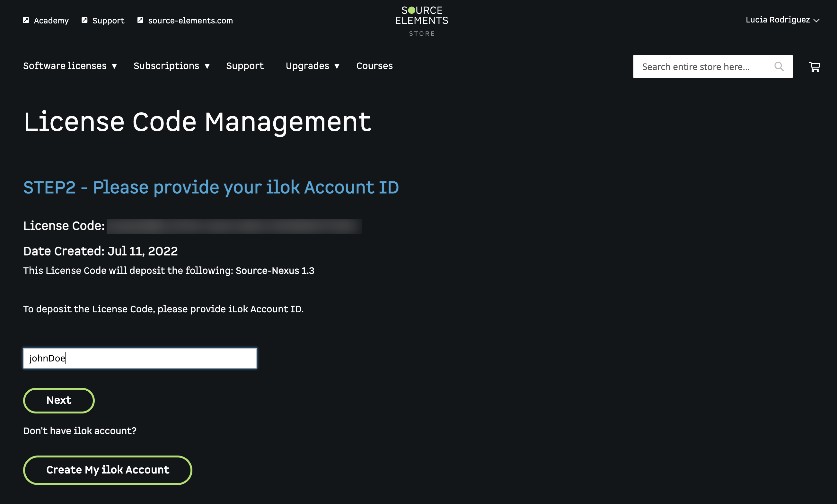
Task: Expand the Software licenses dropdown arrow
Action: coord(114,66)
